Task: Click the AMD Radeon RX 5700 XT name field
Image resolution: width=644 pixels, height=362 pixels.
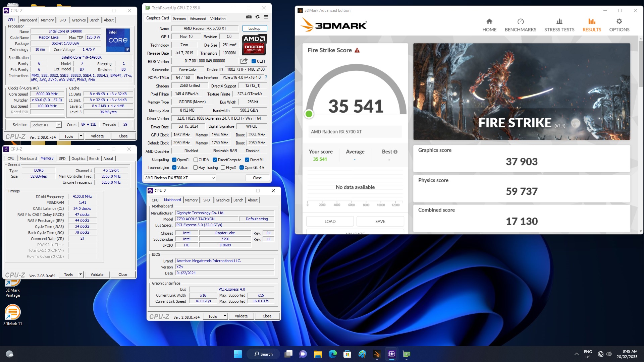Action: click(205, 28)
